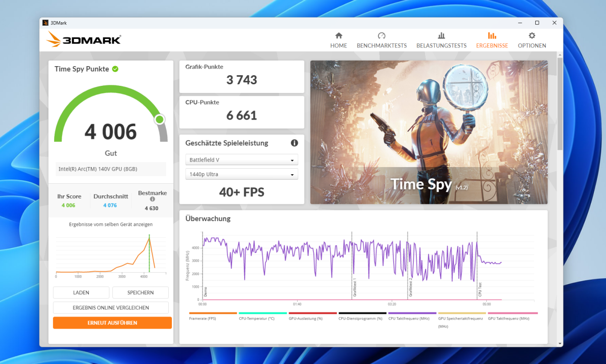Click the info icon under Bestmarke
This screenshot has height=364, width=606.
(x=152, y=199)
